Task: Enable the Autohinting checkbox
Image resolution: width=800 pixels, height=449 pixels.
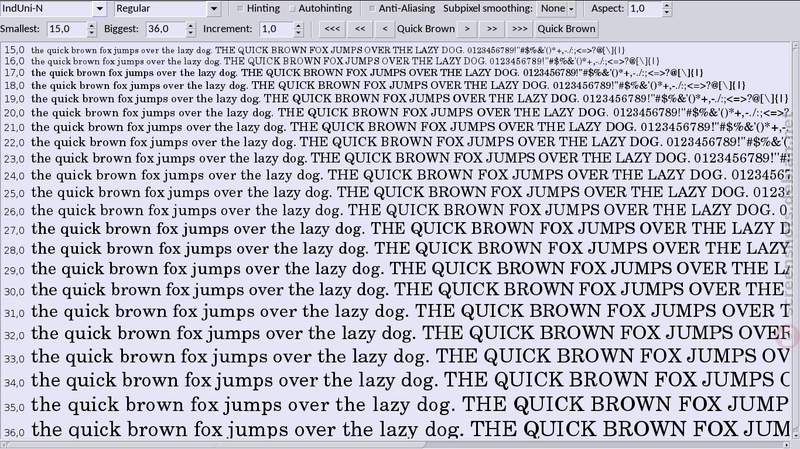Action: point(292,8)
